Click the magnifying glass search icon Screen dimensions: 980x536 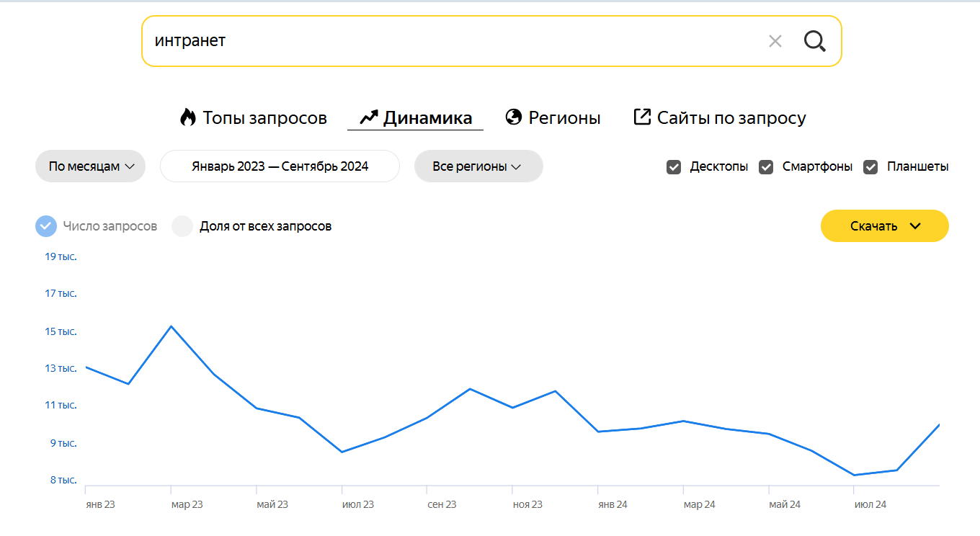pyautogui.click(x=814, y=41)
